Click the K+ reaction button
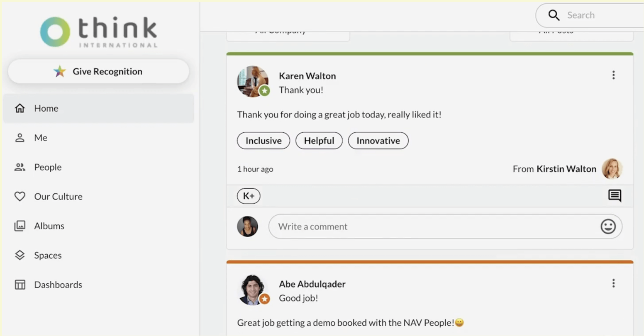Screen dimensions: 644x336 tap(249, 196)
